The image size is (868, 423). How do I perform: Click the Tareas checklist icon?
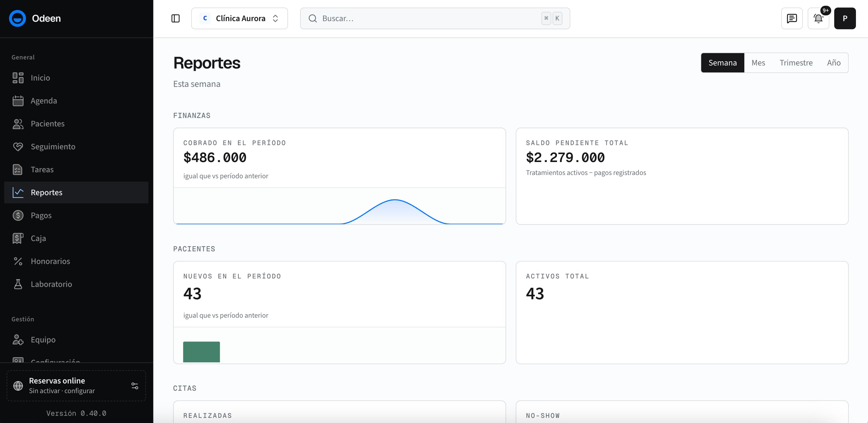(x=18, y=169)
